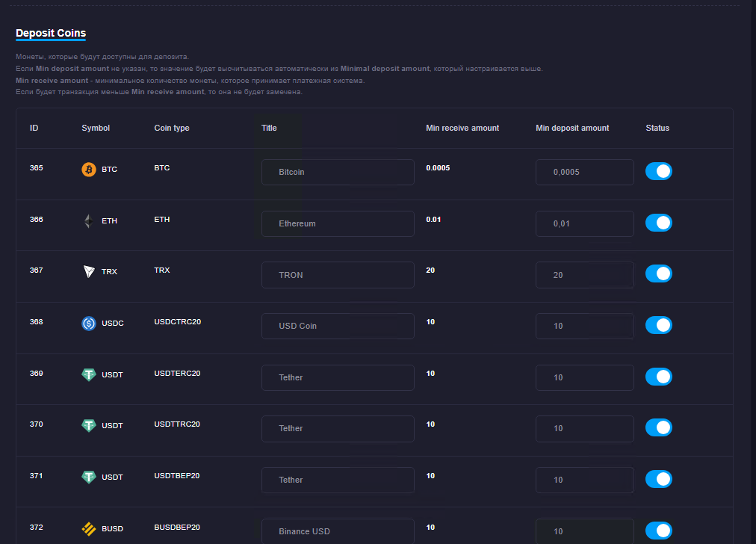This screenshot has width=756, height=544.
Task: Click the USDT icon in the USDTBEP20 row
Action: [x=89, y=477]
